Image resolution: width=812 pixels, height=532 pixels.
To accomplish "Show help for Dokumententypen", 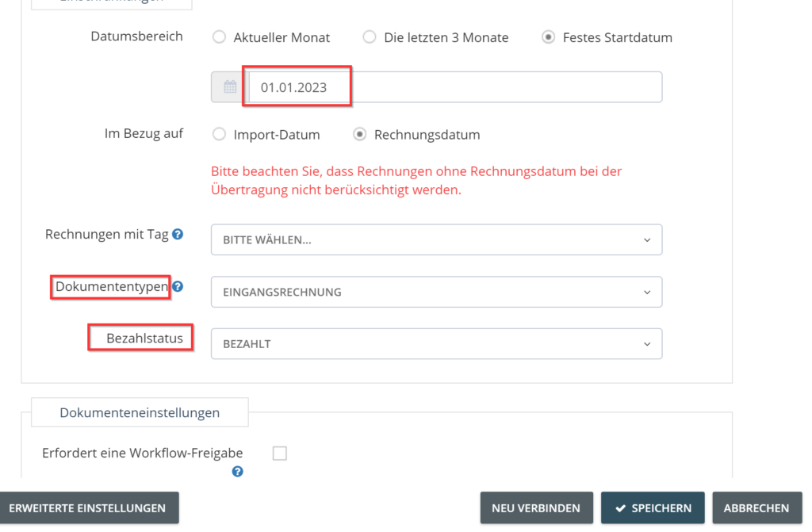I will (178, 286).
